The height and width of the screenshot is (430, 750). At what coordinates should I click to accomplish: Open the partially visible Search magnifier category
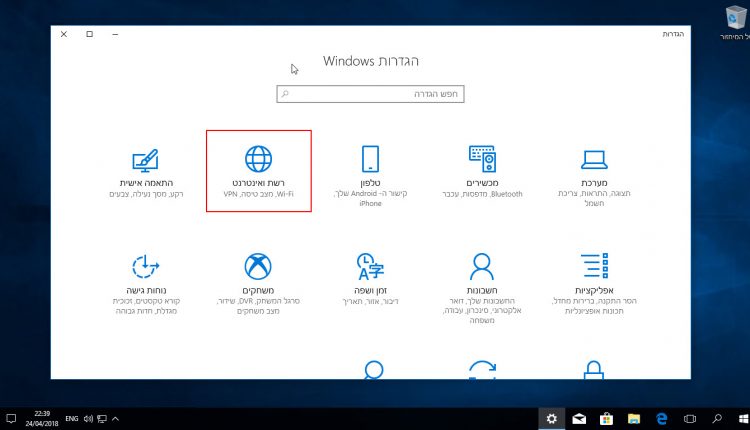click(x=373, y=370)
